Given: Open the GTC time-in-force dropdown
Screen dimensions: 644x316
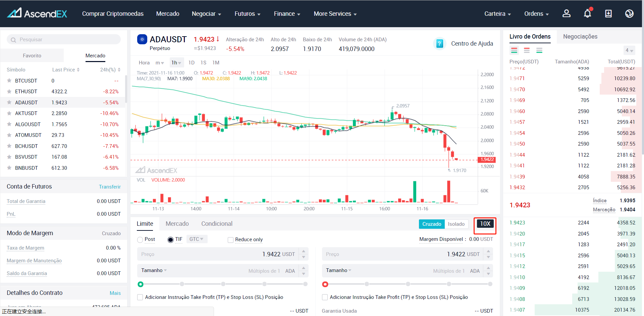Looking at the screenshot, I should tap(197, 239).
